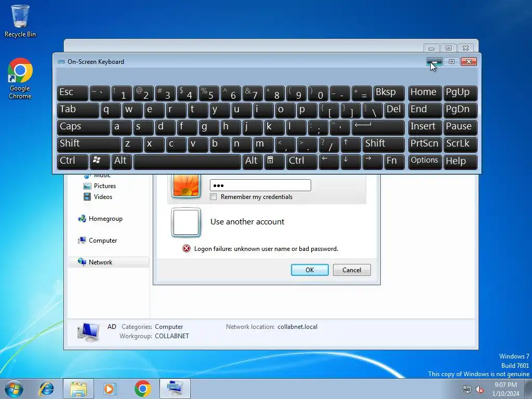Click the Pause key
Image resolution: width=532 pixels, height=399 pixels.
coord(460,128)
